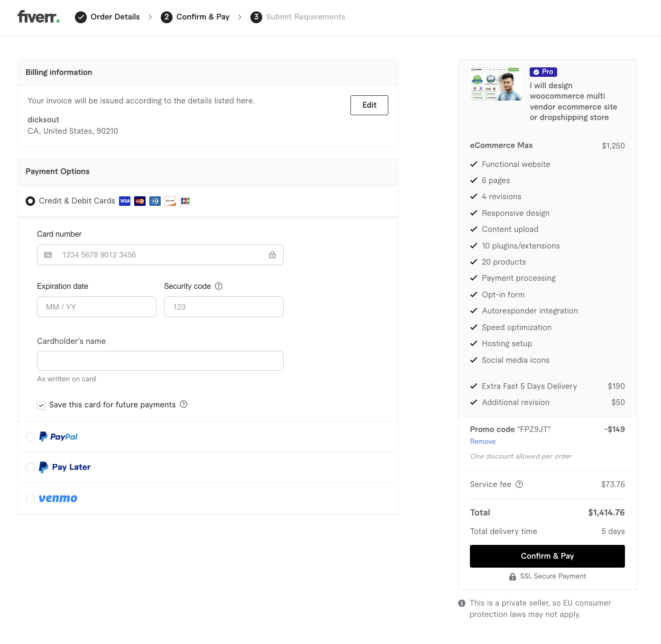Focus the Card number input field
Screen dimensions: 661x644
(160, 255)
